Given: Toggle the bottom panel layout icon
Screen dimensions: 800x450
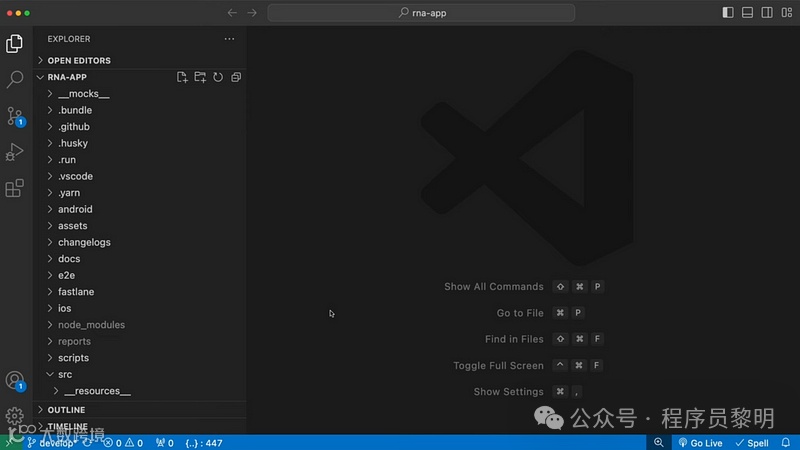Looking at the screenshot, I should coord(747,13).
